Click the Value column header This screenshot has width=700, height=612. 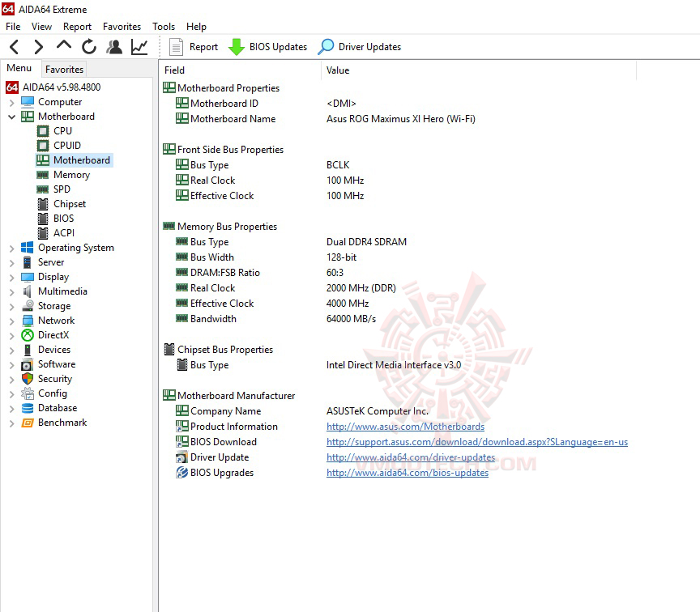click(479, 70)
